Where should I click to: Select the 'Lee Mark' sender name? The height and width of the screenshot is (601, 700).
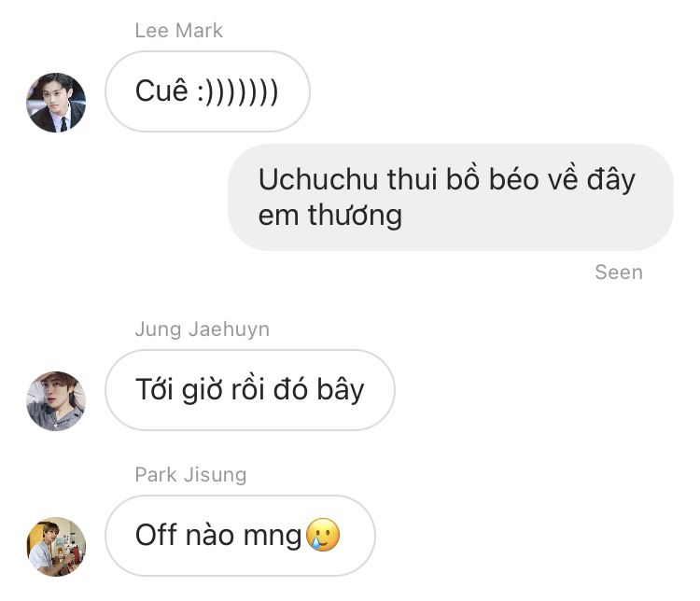pos(178,31)
